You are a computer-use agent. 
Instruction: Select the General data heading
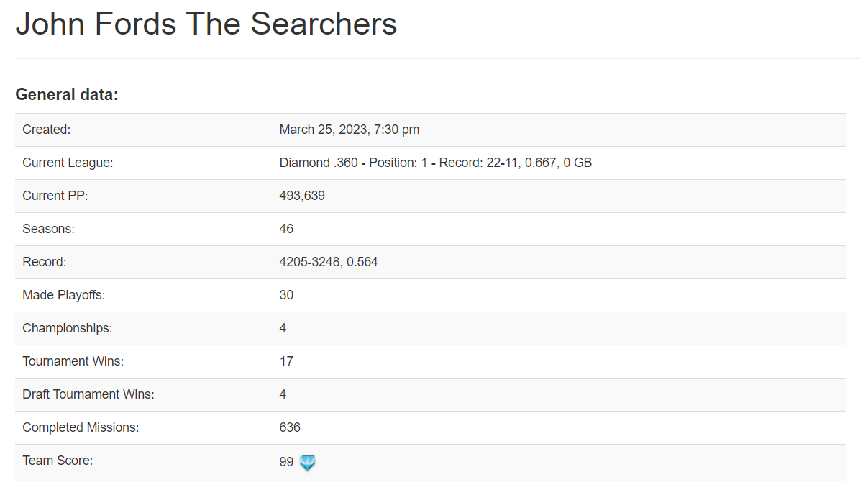67,94
